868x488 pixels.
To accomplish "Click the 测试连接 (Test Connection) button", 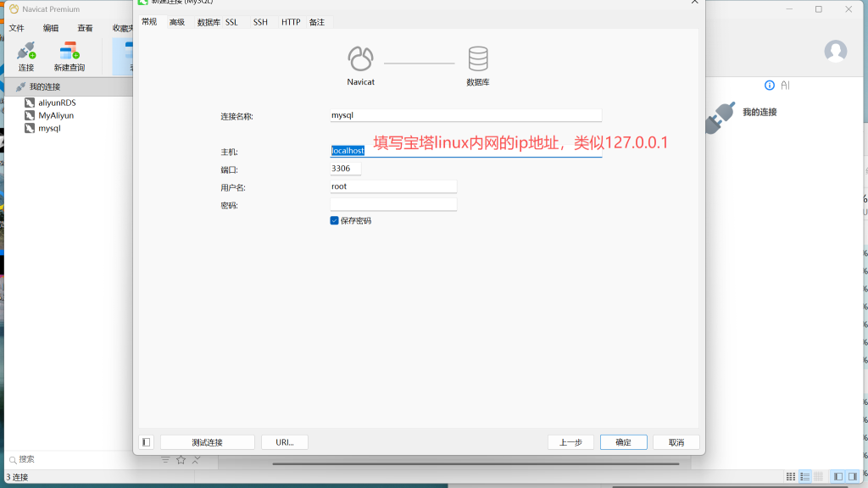I will click(208, 442).
